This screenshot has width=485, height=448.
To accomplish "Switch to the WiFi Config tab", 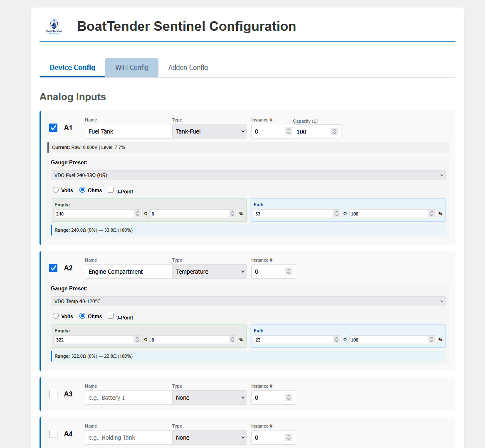I will 131,67.
